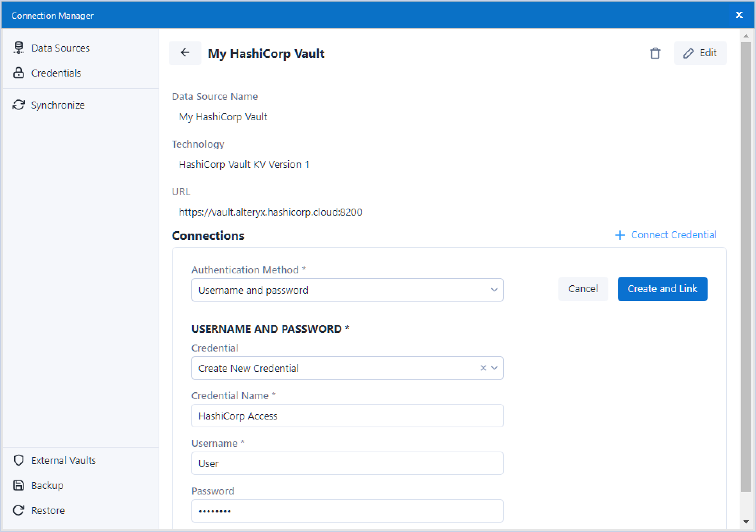Click the Restore circular arrow icon
Viewport: 756px width, 532px height.
tap(18, 510)
